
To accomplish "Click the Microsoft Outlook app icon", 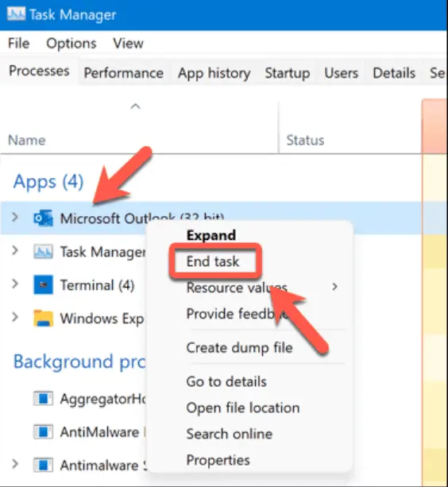I will (x=43, y=218).
